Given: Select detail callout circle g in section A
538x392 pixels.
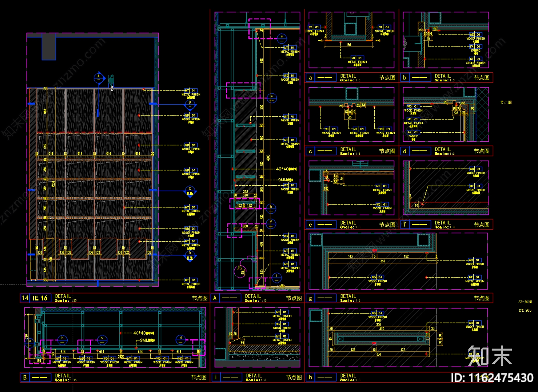Looking at the screenshot, I should pos(271,98).
